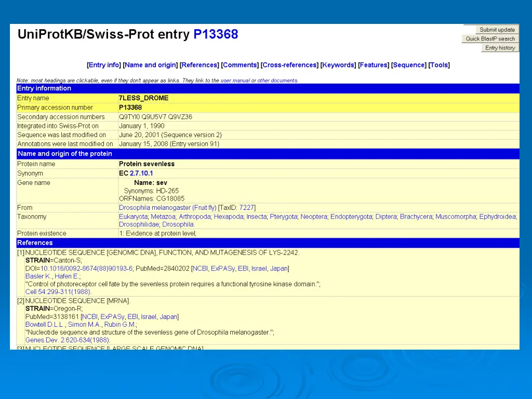Screen dimensions: 532x399
Task: Click the Gene name row label
Action: point(34,183)
